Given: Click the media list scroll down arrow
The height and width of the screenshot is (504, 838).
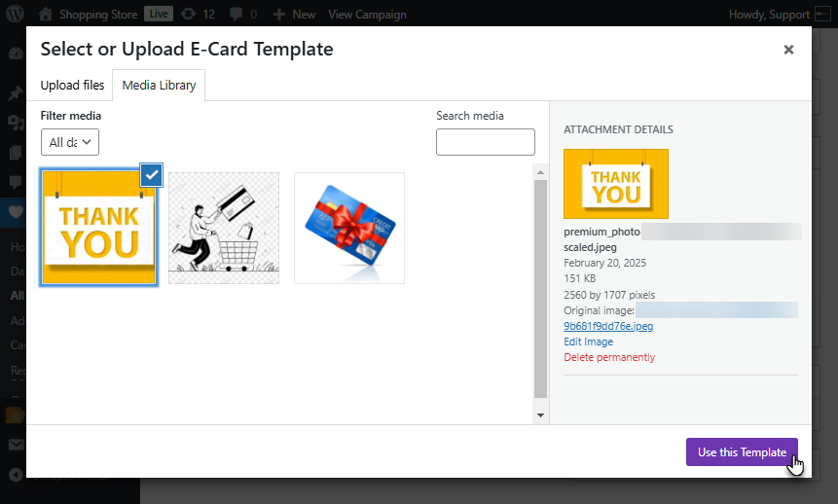Looking at the screenshot, I should 541,415.
